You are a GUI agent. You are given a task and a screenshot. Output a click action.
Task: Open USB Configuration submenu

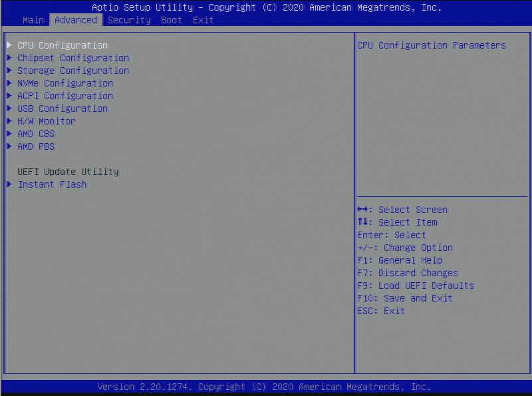pyautogui.click(x=63, y=108)
